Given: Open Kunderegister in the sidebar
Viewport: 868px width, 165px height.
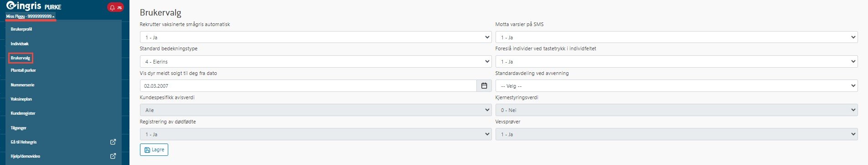Looking at the screenshot, I should pos(23,113).
